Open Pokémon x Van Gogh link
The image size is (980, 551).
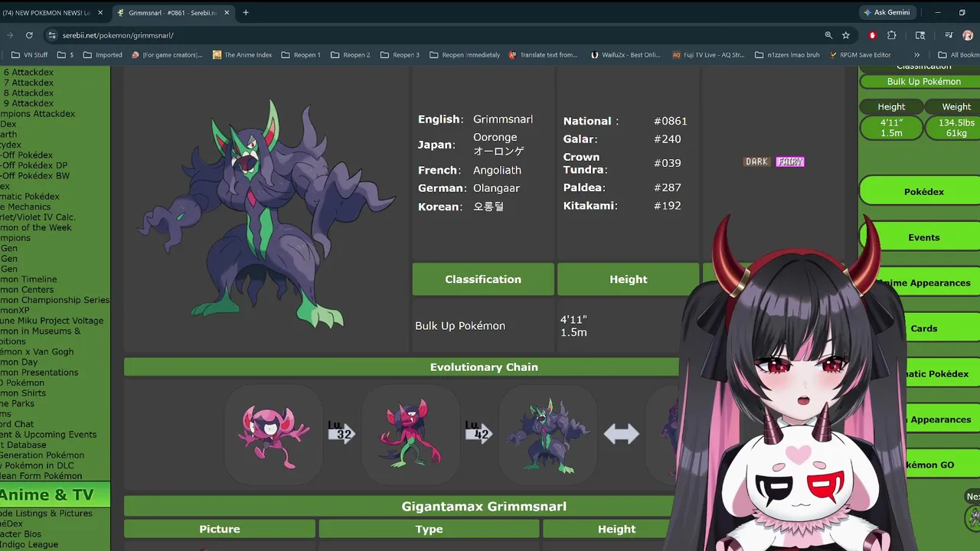click(37, 352)
